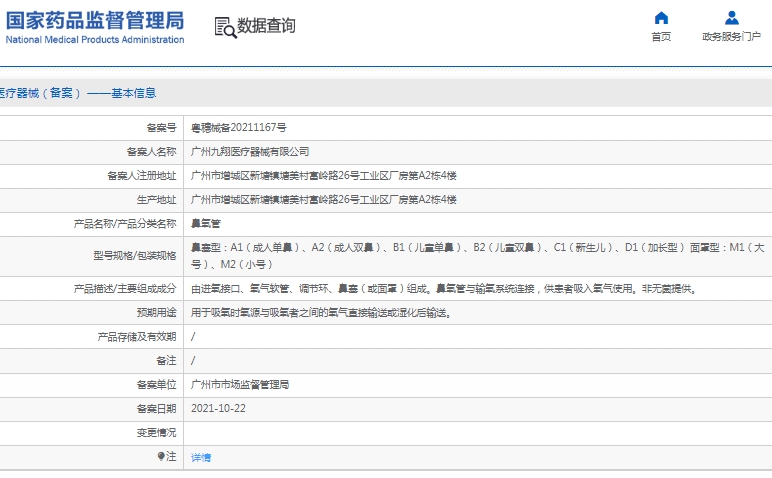772x478 pixels.
Task: Click the lightbulb icon beside 注
Action: (161, 456)
